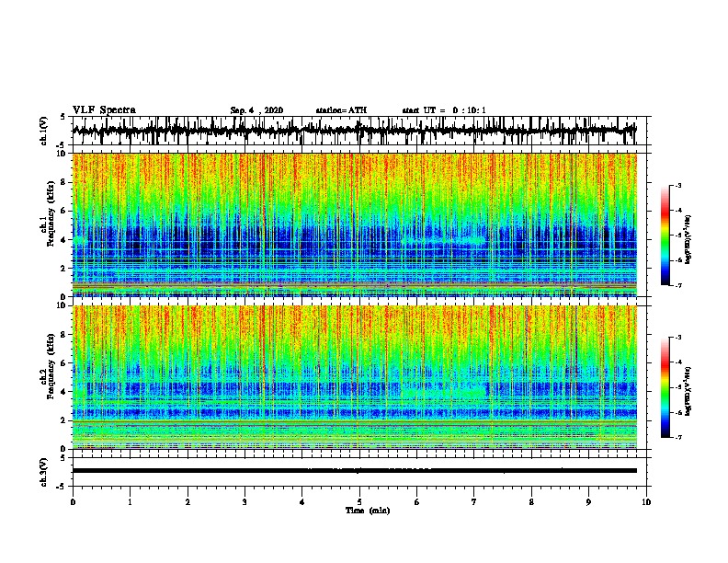Image resolution: width=728 pixels, height=563 pixels.
Task: Click the ch.2 "Frequency (kHz)" axis label
Action: 51,366
